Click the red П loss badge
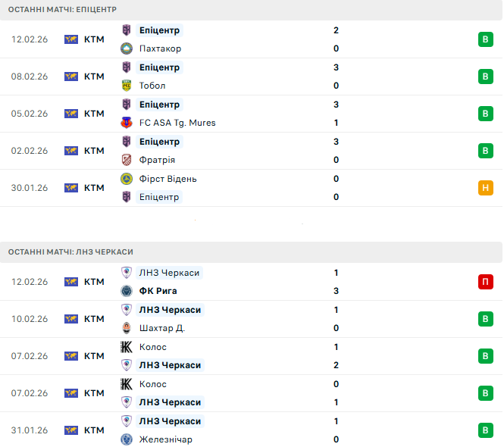504x447 pixels. pos(486,282)
